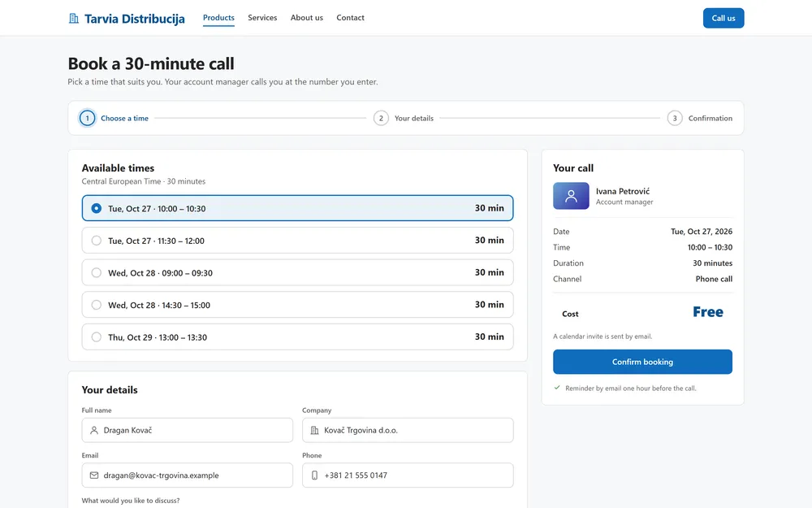Click the Call us button
The image size is (812, 508).
pos(723,18)
